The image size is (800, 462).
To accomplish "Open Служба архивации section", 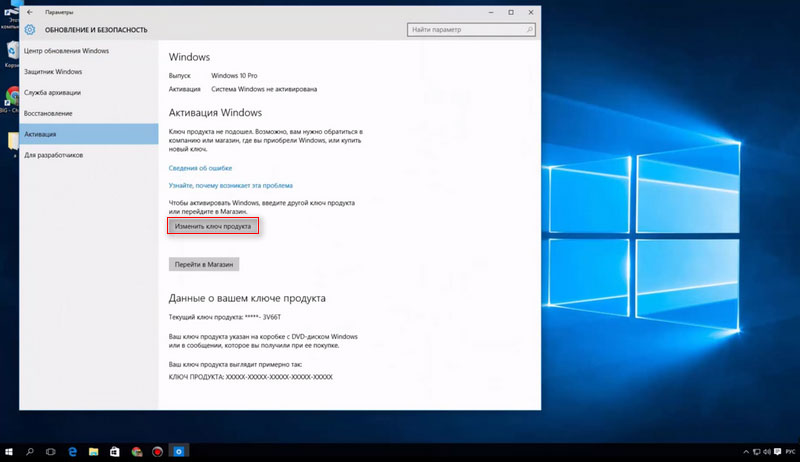I will point(89,93).
